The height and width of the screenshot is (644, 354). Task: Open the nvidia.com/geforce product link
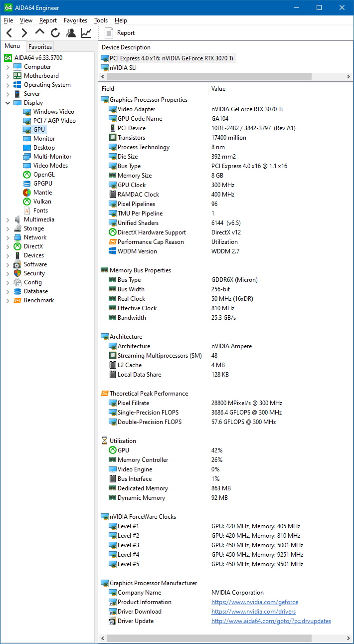tap(254, 602)
